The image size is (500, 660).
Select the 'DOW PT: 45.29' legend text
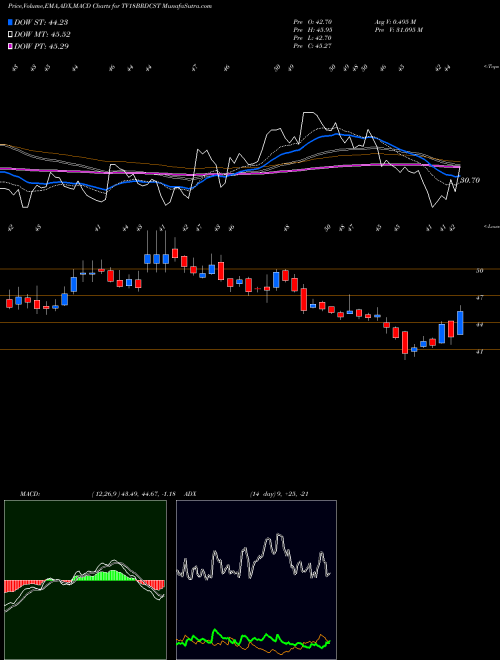point(41,46)
